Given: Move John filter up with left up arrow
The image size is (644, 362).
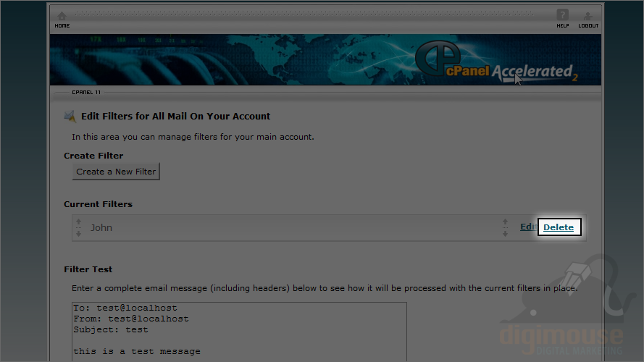Looking at the screenshot, I should pyautogui.click(x=78, y=222).
